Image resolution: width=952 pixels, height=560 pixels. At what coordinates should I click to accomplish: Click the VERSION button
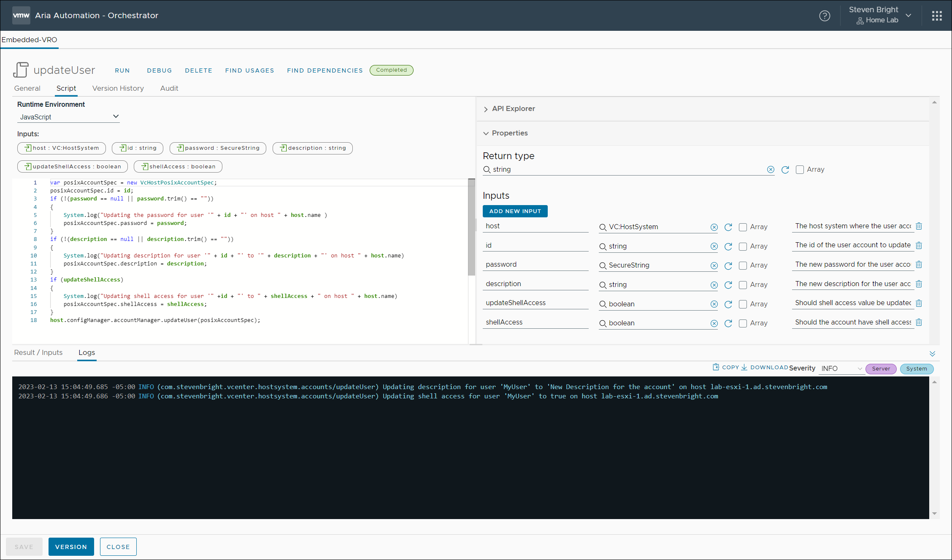click(71, 547)
